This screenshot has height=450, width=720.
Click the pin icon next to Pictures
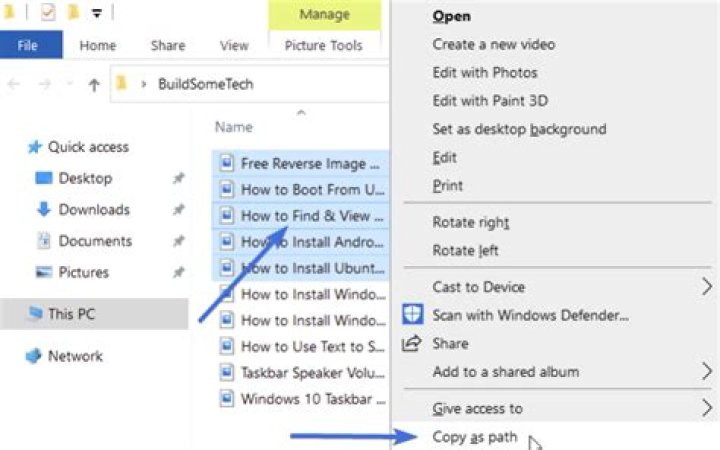[178, 272]
